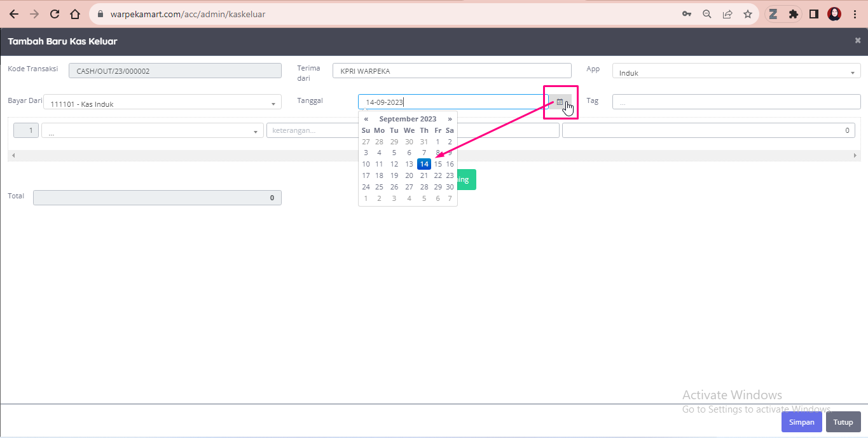Toggle the browser side panel icon

pos(813,14)
